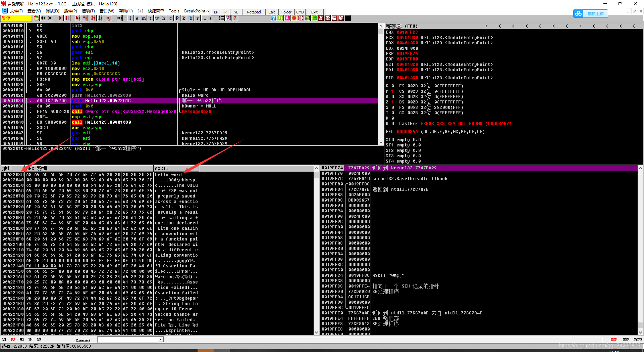Click the Trace Over toolbar icon
This screenshot has width=644, height=352.
pyautogui.click(x=100, y=18)
